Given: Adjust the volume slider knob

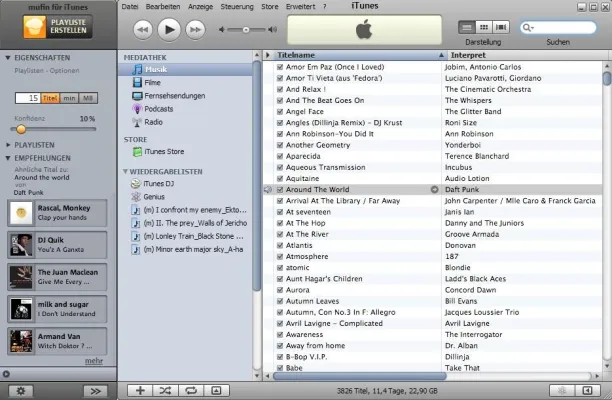Looking at the screenshot, I should click(x=246, y=30).
